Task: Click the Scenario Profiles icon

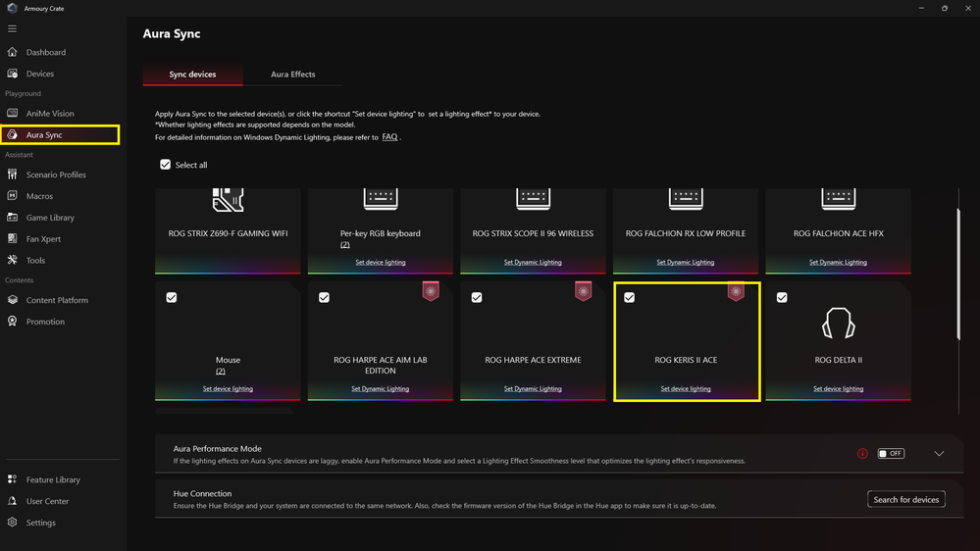Action: (12, 175)
